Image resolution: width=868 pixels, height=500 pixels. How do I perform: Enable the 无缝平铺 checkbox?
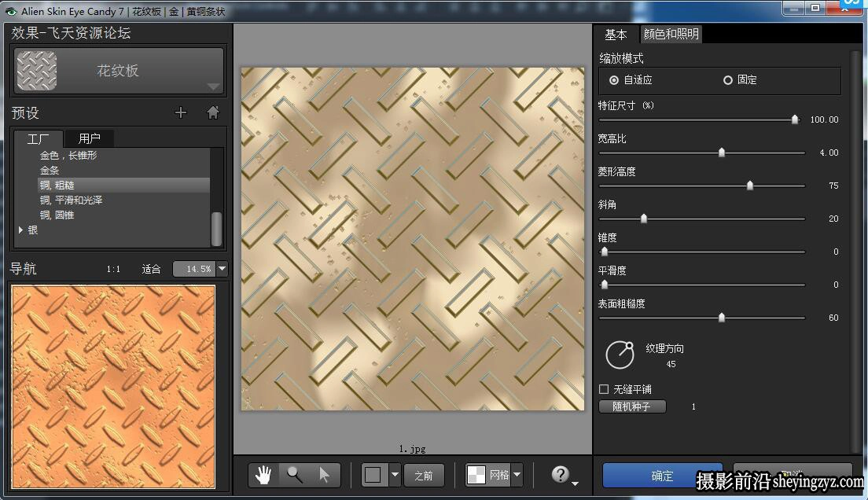point(604,389)
